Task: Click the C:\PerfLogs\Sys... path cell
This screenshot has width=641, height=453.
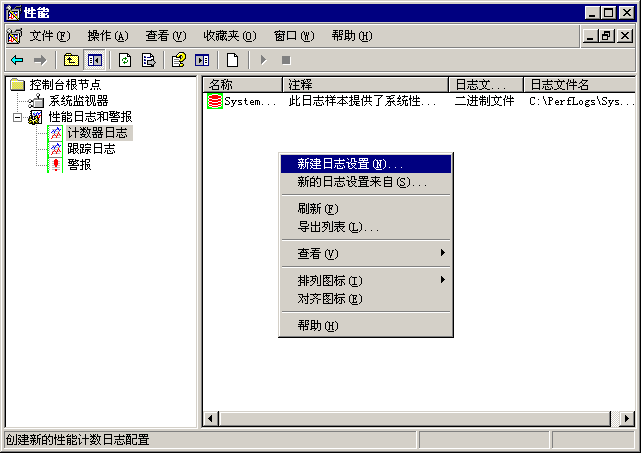Action: click(x=582, y=101)
